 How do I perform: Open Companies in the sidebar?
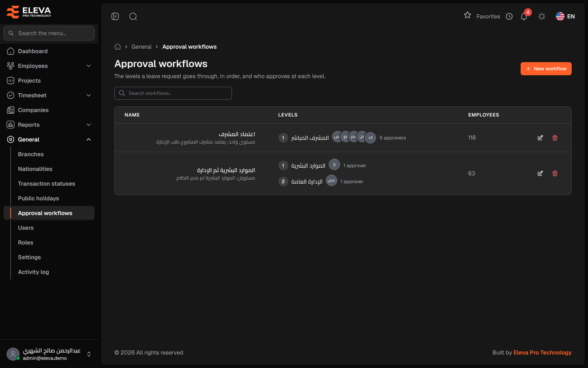tap(49, 110)
